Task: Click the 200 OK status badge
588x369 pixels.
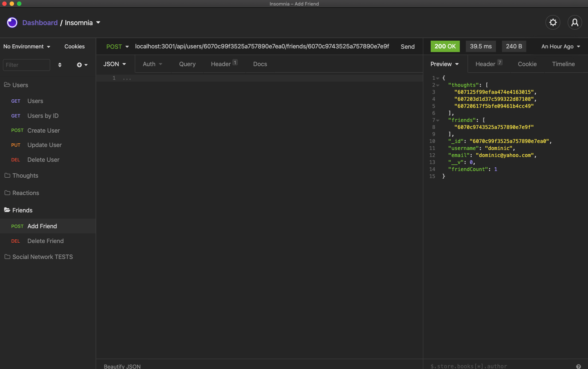Action: click(445, 46)
